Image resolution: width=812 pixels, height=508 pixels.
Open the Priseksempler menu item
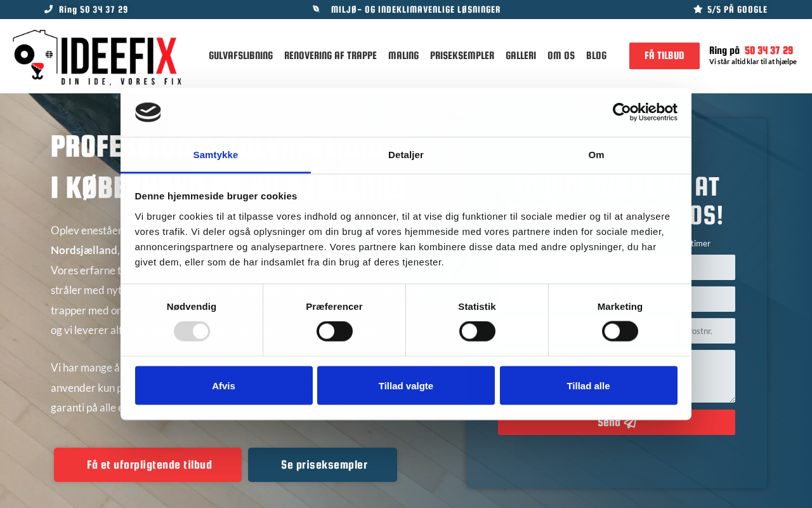[x=462, y=56]
